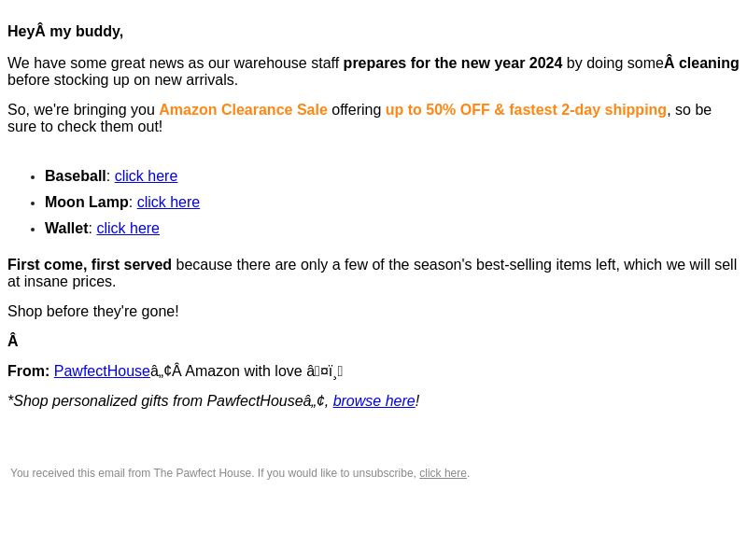This screenshot has width=747, height=560.
Task: Click the bold 'Moon Lamp' list label
Action: point(87,202)
